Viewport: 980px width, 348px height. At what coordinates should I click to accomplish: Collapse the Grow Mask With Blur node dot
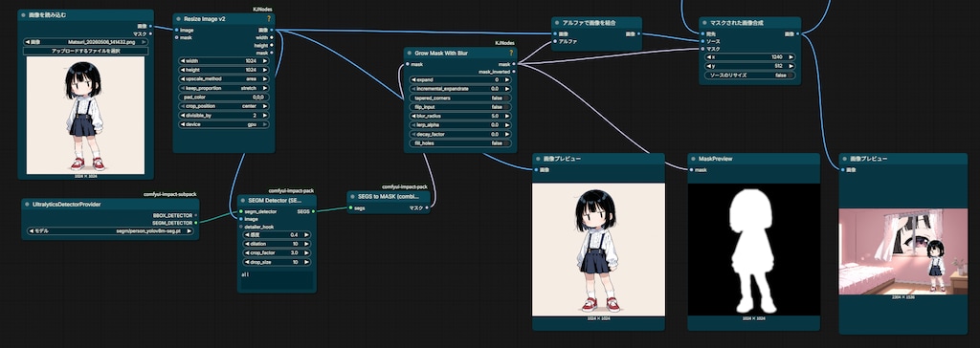(410, 54)
